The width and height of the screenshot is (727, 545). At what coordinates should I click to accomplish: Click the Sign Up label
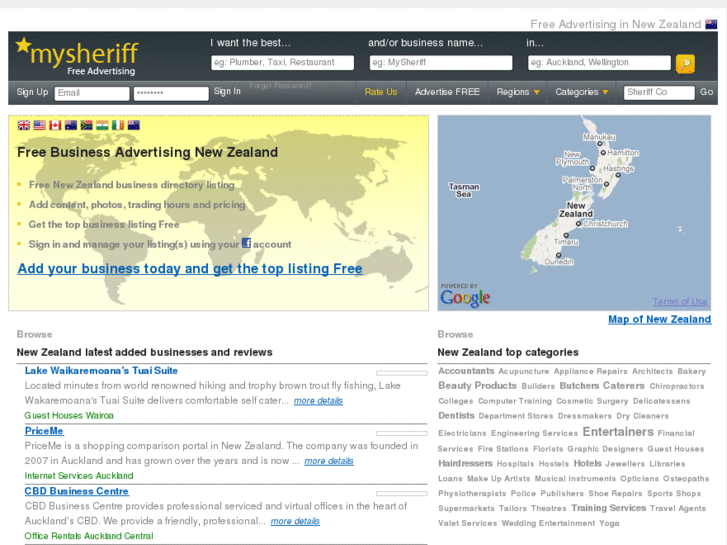pyautogui.click(x=32, y=92)
